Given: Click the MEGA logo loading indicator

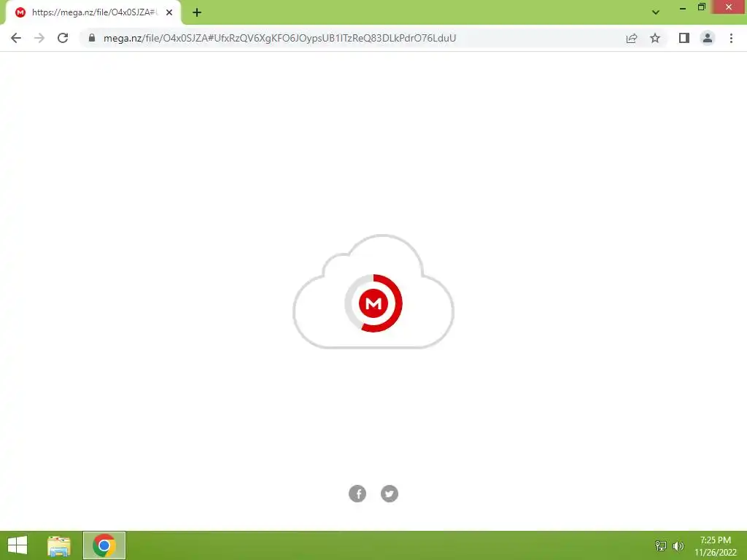Looking at the screenshot, I should (x=373, y=303).
